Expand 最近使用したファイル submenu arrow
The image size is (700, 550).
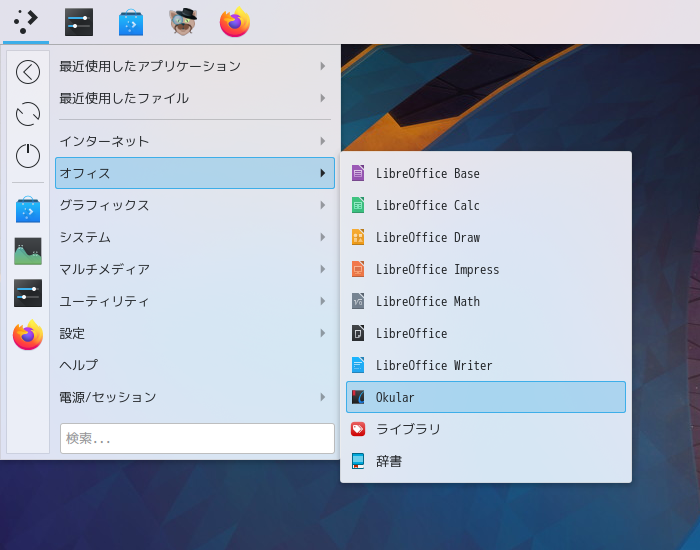323,98
